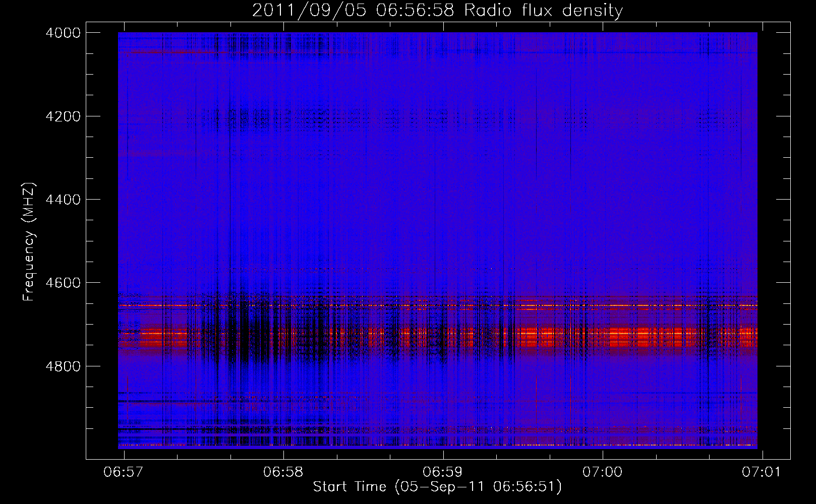Click the 06:58 time tick label
The width and height of the screenshot is (816, 504).
click(x=283, y=472)
